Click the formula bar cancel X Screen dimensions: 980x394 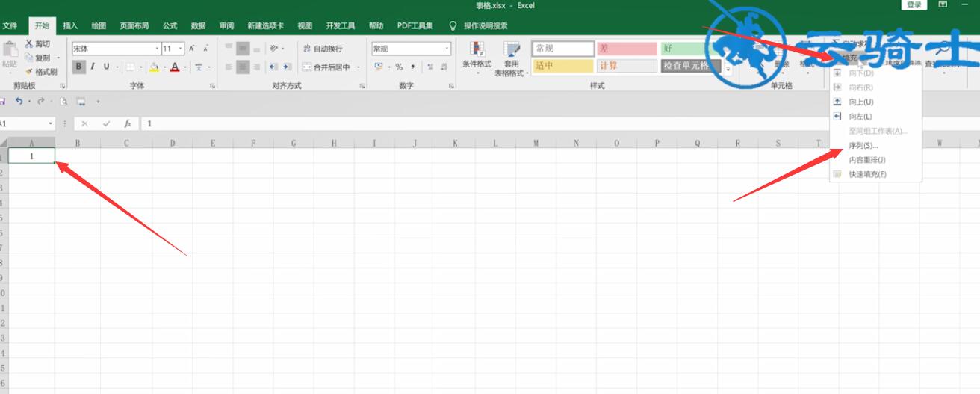[x=85, y=123]
